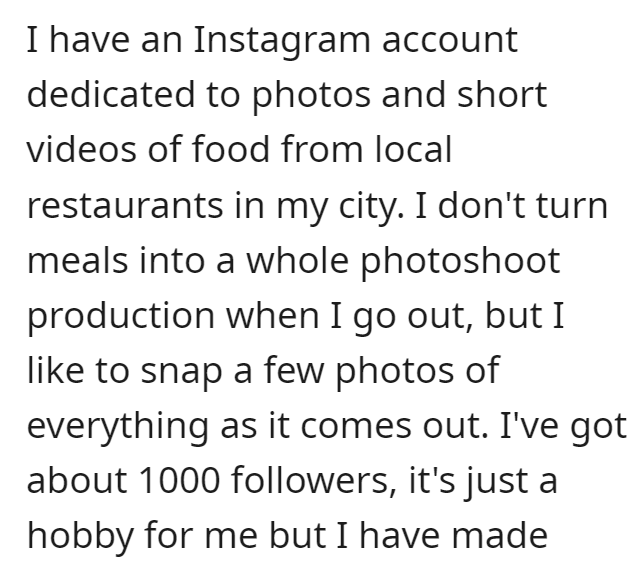Click the word "production"

pos(121,318)
